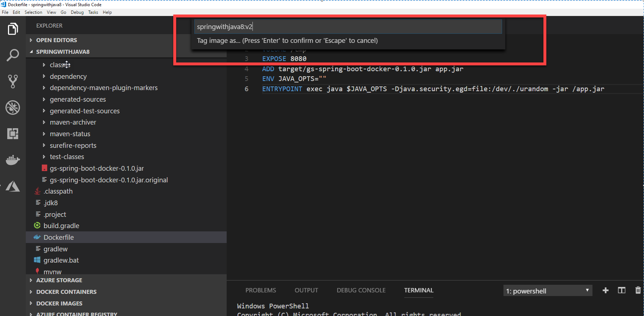Click the EXPOSE 8080 line in editor
This screenshot has width=644, height=316.
click(284, 58)
